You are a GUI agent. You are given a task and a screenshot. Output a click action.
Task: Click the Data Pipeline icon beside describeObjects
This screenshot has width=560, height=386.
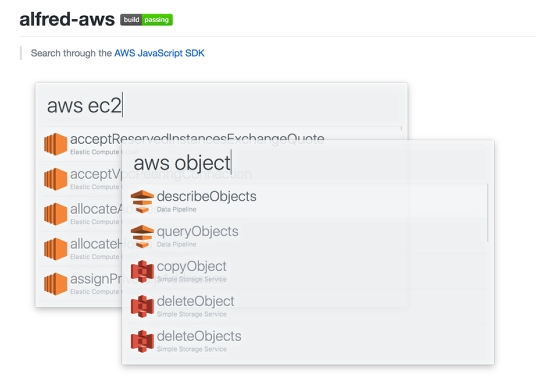click(142, 202)
